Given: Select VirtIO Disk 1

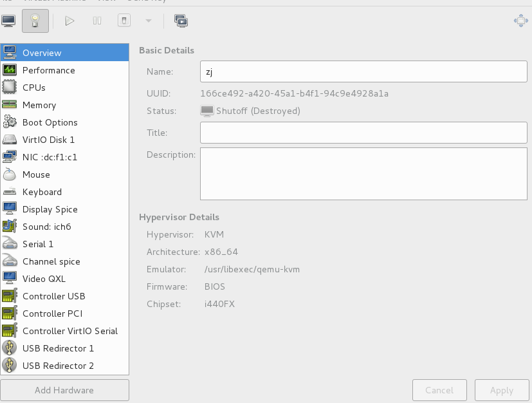Looking at the screenshot, I should click(64, 140).
